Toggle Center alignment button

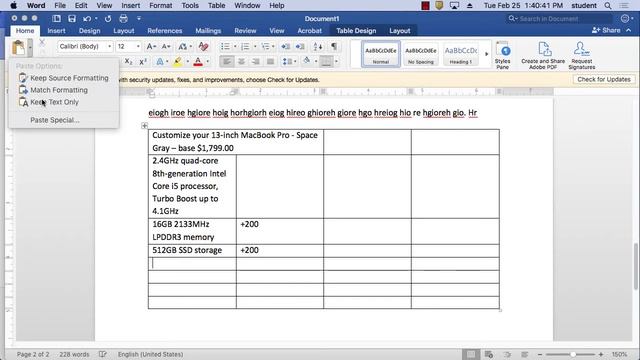point(241,62)
